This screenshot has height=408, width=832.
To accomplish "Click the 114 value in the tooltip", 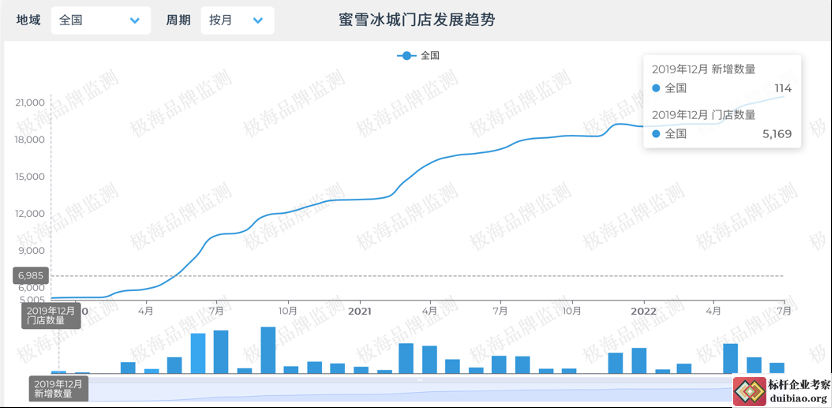I will click(783, 89).
